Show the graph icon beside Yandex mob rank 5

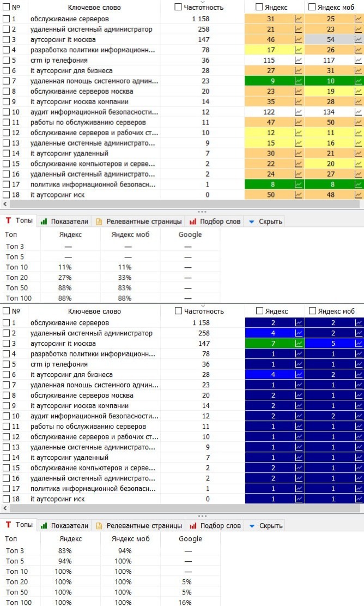pyautogui.click(x=358, y=344)
